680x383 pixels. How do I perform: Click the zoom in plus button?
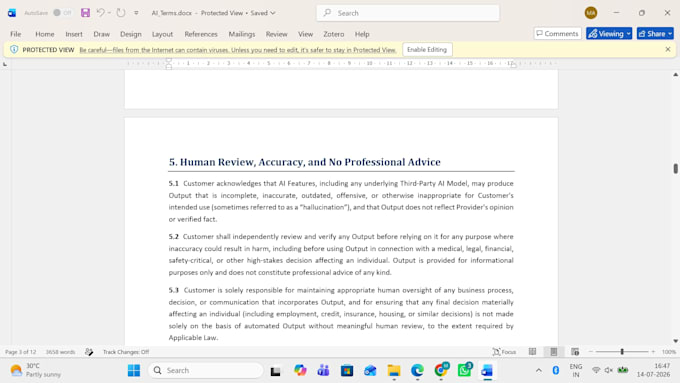coord(653,352)
